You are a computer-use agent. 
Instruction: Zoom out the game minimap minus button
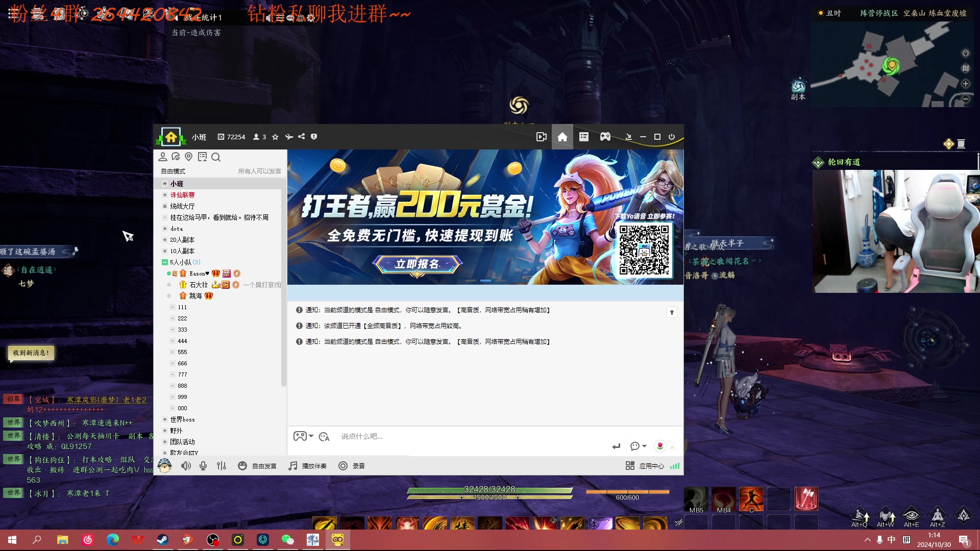tap(966, 99)
